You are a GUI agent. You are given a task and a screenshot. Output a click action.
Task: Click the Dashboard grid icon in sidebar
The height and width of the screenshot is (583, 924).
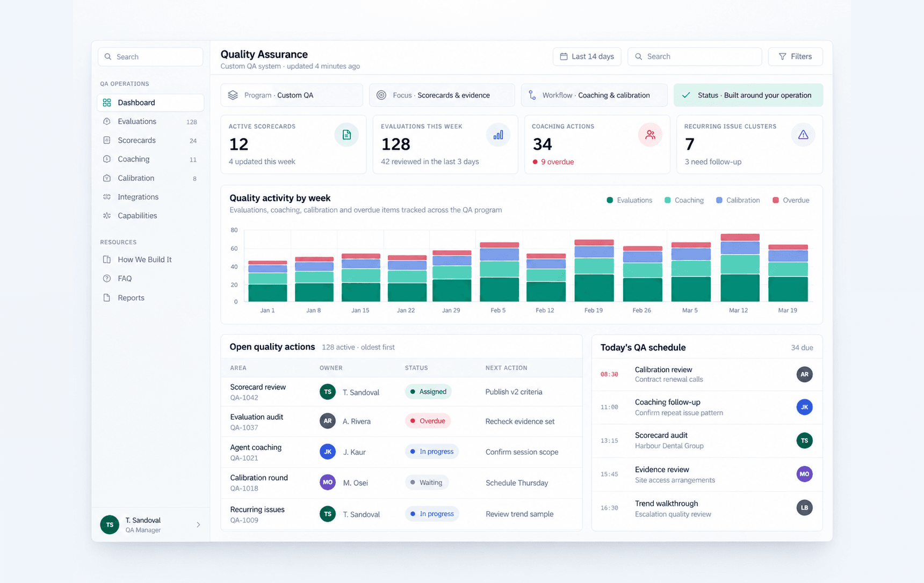[x=107, y=103]
